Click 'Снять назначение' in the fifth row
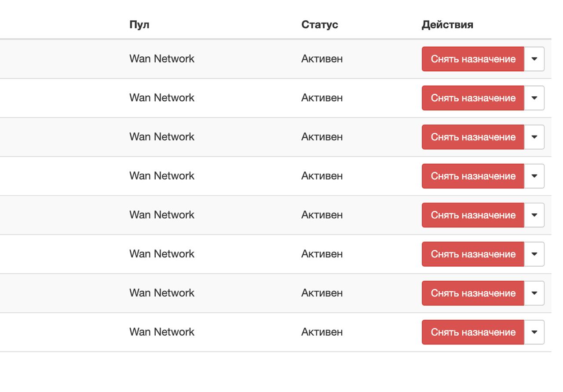 point(473,215)
